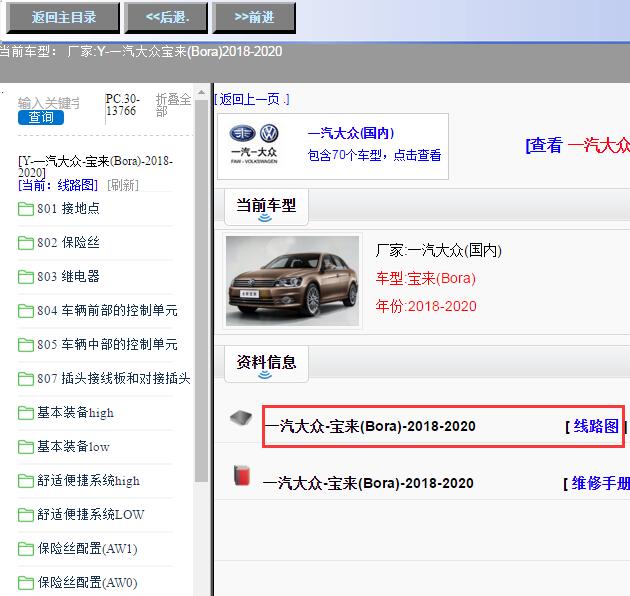Click the [返回上一页] link
The width and height of the screenshot is (630, 596).
click(252, 99)
